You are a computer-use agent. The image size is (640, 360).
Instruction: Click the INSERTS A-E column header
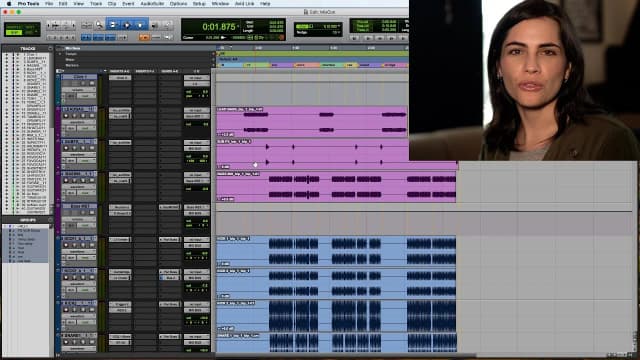(120, 71)
